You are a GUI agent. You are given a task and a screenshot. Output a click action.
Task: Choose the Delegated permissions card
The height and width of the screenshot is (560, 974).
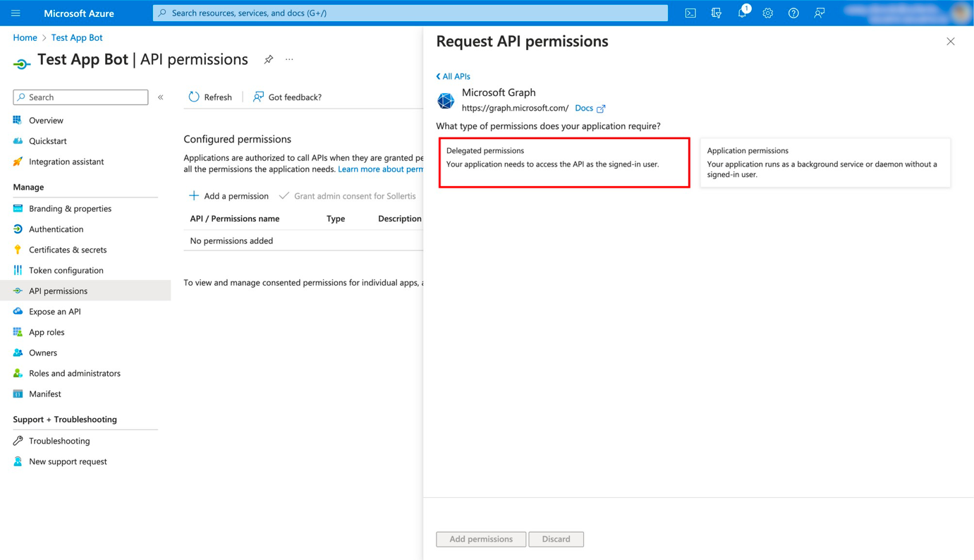coord(564,163)
